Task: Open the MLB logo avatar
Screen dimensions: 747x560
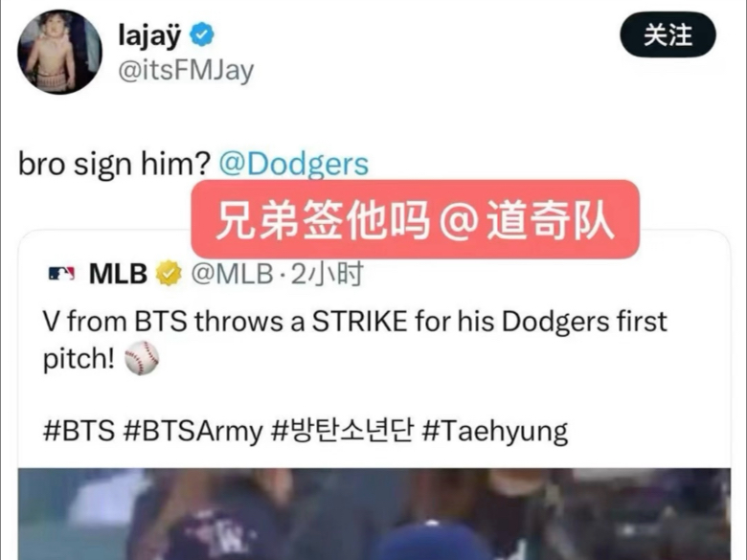Action: [x=62, y=274]
